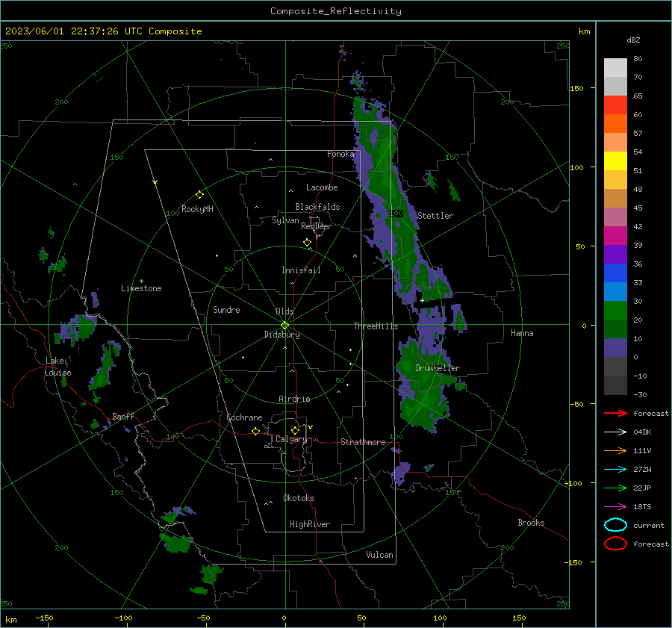Pick the bright green swatch between 30 and 20
672x628 pixels.
(x=615, y=311)
